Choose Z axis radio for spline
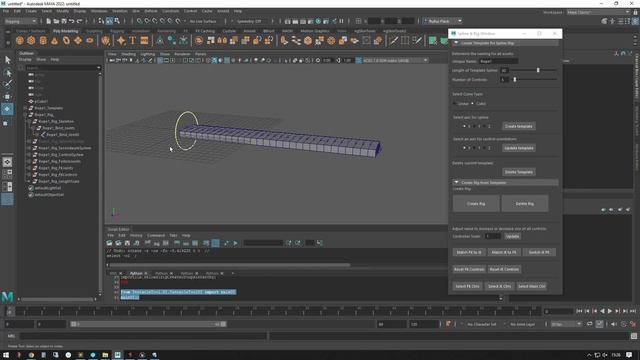 (x=484, y=126)
